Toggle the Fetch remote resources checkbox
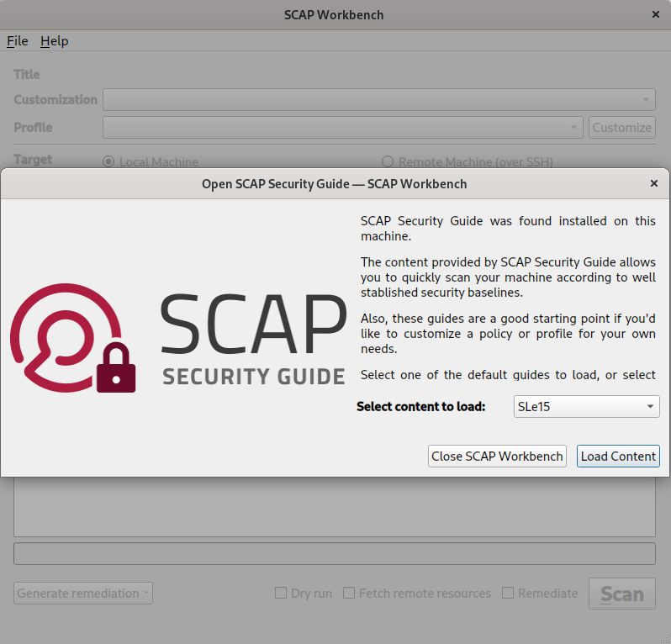Screen dimensions: 671x644 coord(350,594)
